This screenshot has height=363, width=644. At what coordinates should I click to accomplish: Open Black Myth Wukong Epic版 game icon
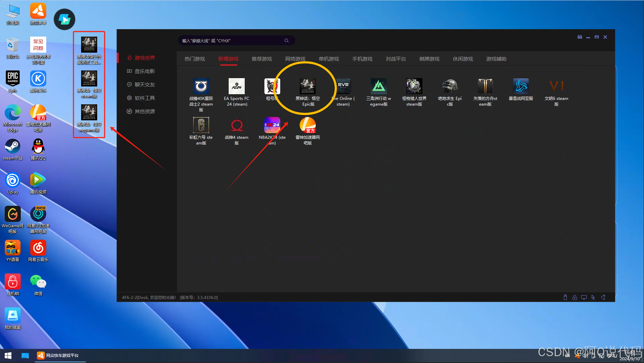point(307,87)
